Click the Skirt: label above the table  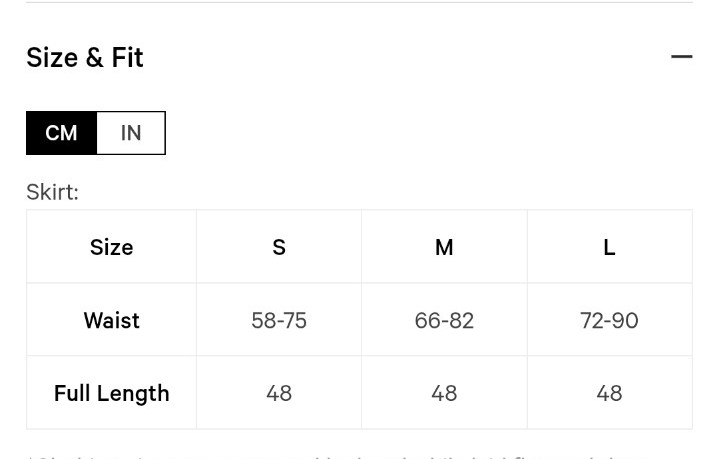[x=52, y=192]
